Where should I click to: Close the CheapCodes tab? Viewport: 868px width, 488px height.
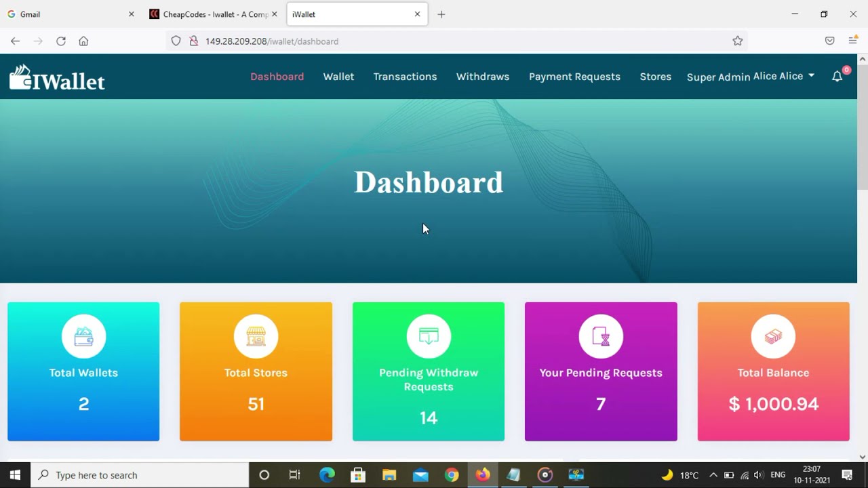[275, 14]
